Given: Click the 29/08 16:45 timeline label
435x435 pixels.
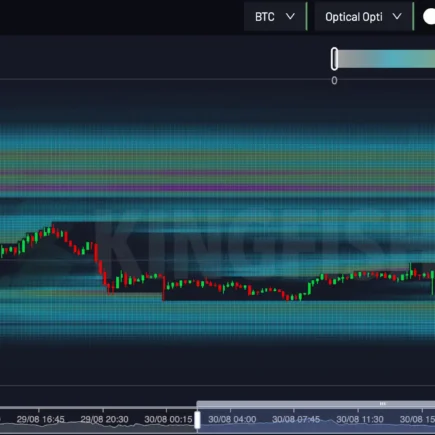Looking at the screenshot, I should [x=40, y=419].
